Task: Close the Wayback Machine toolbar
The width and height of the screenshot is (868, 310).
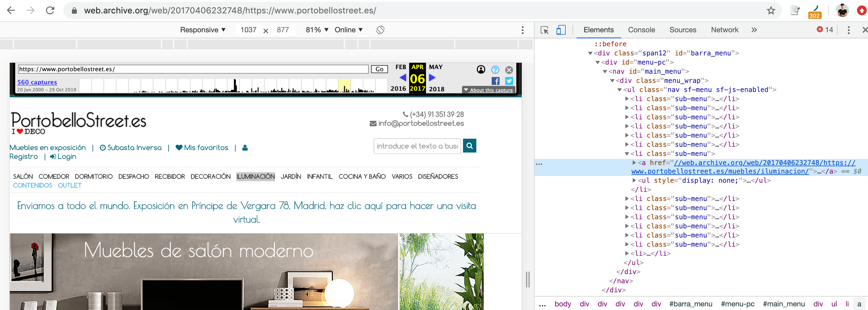Action: coord(509,70)
